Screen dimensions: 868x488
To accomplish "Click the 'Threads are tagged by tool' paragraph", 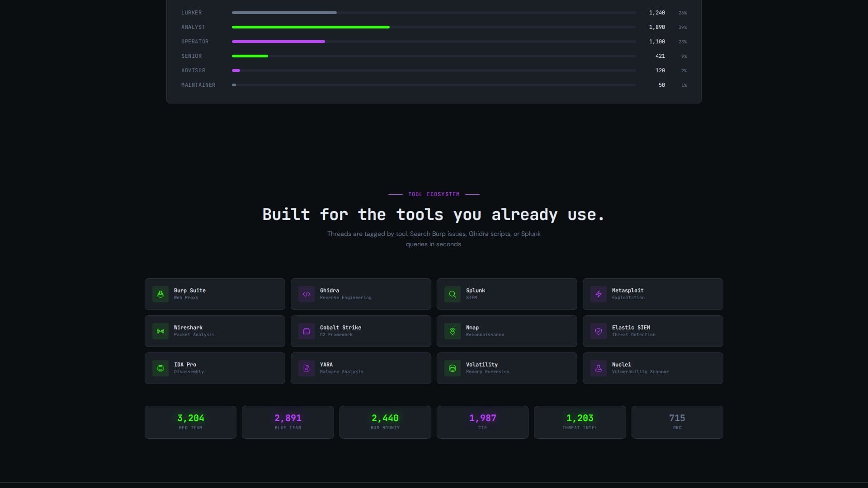I will pos(434,239).
